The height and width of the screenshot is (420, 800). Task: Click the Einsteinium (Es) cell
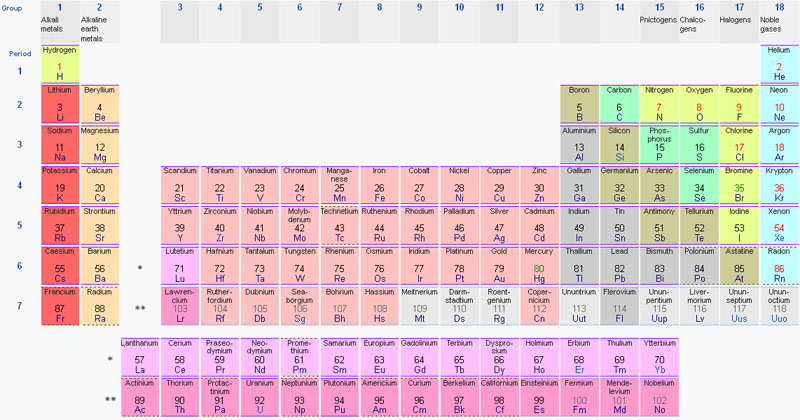(539, 397)
